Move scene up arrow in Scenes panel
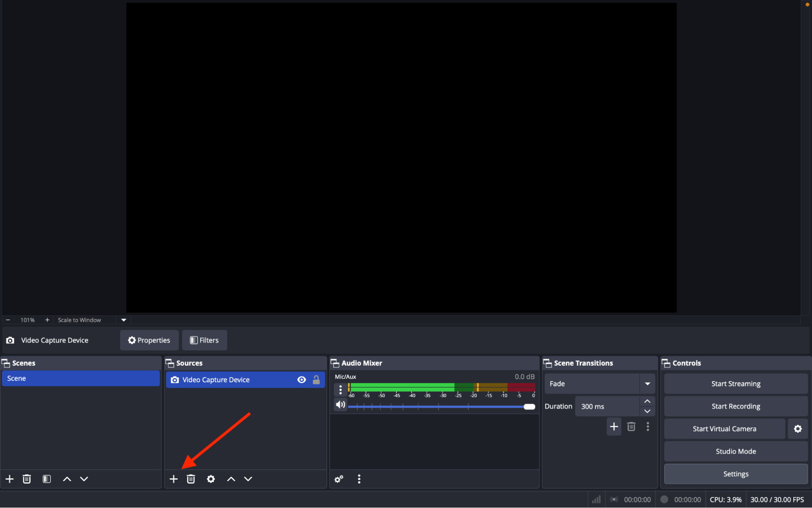This screenshot has height=508, width=812. click(67, 479)
